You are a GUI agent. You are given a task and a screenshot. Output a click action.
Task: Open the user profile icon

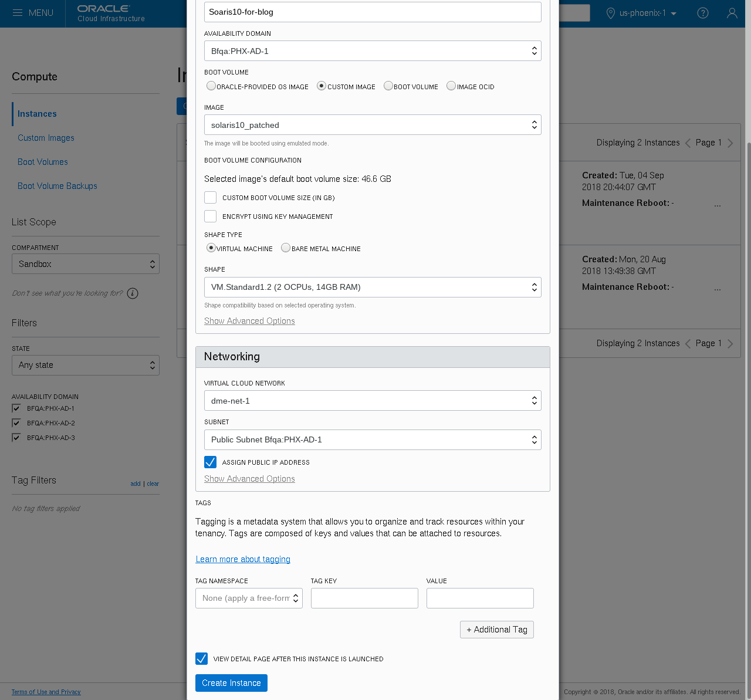click(x=732, y=13)
